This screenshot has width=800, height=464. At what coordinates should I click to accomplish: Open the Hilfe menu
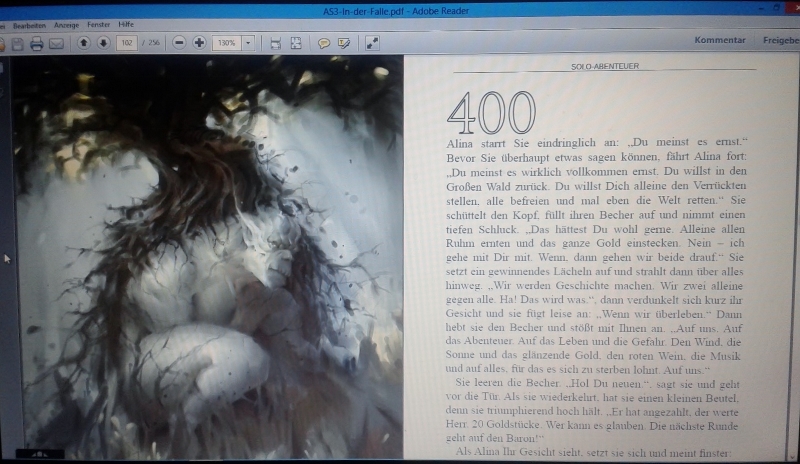tap(126, 24)
